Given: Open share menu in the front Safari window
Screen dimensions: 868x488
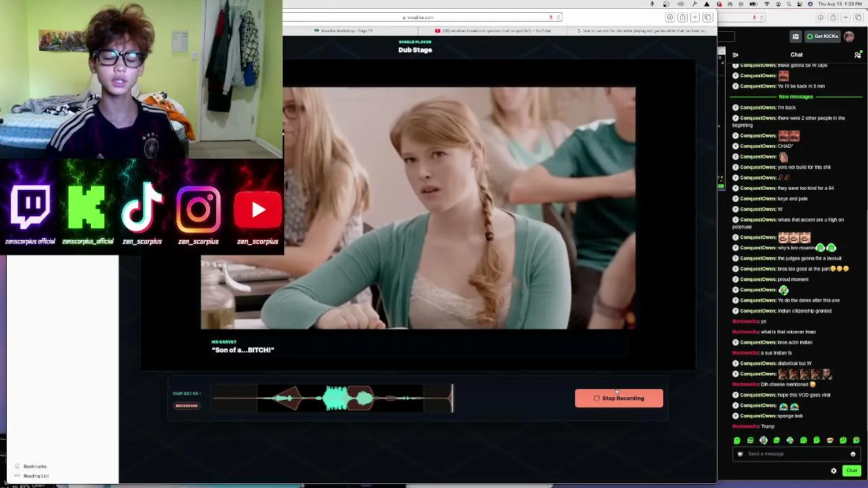Looking at the screenshot, I should (x=683, y=18).
